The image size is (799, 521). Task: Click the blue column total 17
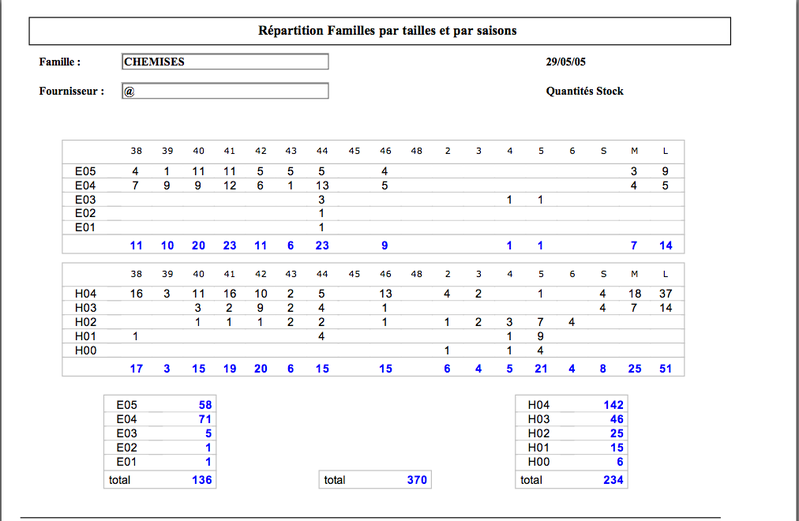tap(136, 369)
